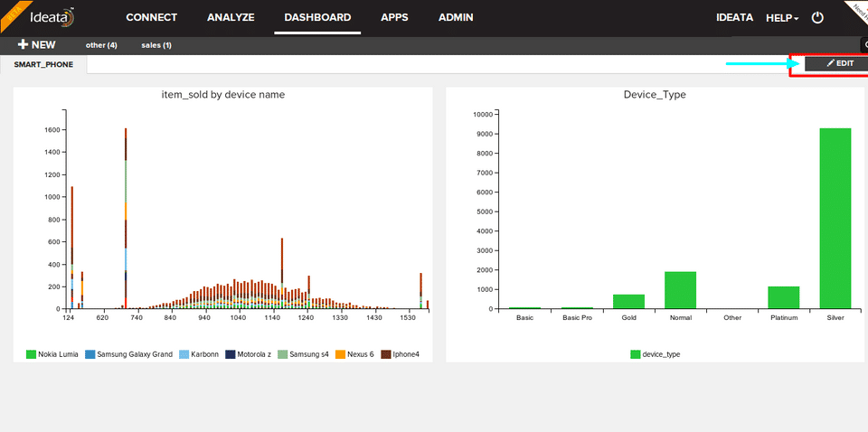Click the device_type legend swatch
The width and height of the screenshot is (868, 432).
(635, 354)
